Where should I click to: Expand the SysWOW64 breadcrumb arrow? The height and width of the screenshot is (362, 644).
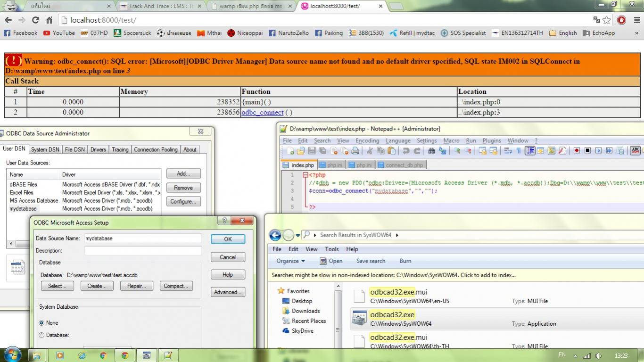coord(397,235)
